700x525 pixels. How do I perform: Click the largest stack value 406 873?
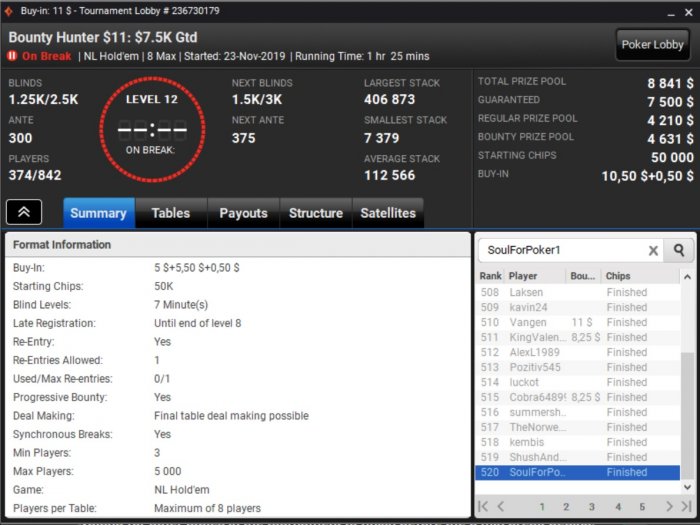coord(389,99)
